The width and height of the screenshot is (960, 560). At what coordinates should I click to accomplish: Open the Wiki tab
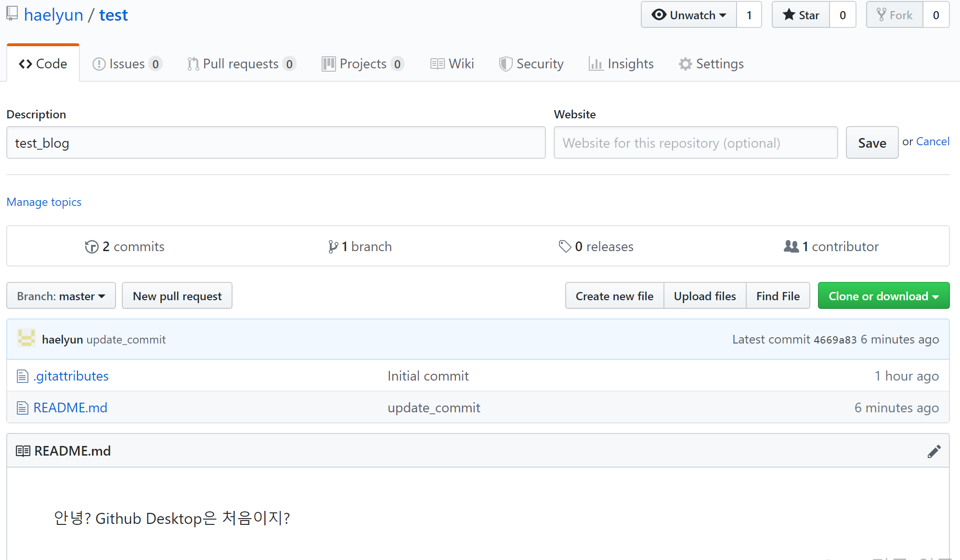pyautogui.click(x=452, y=64)
